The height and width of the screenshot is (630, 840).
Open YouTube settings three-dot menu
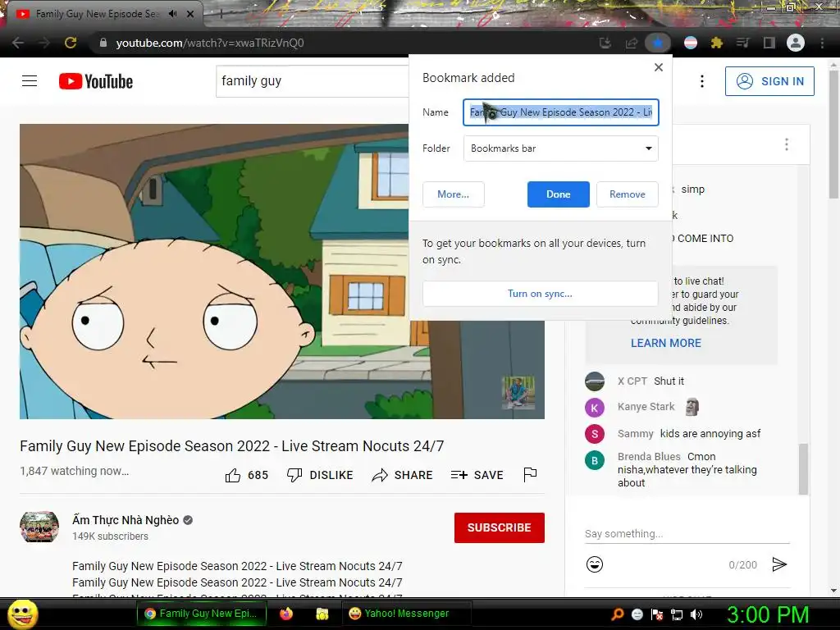(x=702, y=81)
